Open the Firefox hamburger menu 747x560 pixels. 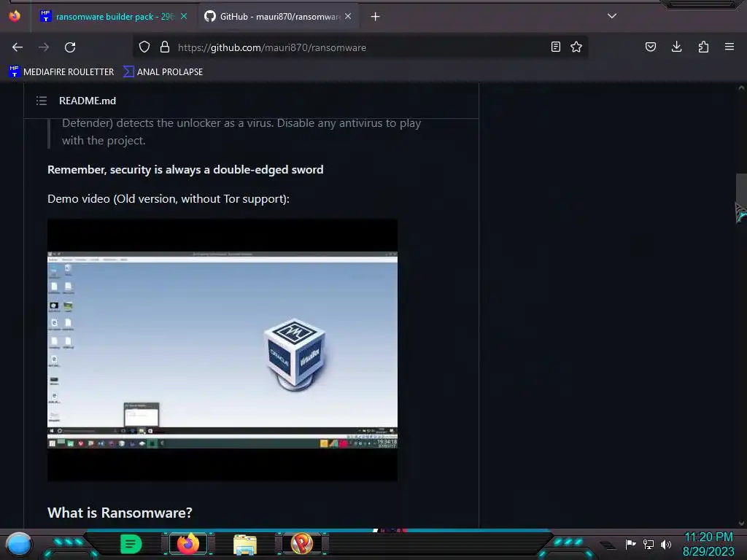[x=729, y=47]
